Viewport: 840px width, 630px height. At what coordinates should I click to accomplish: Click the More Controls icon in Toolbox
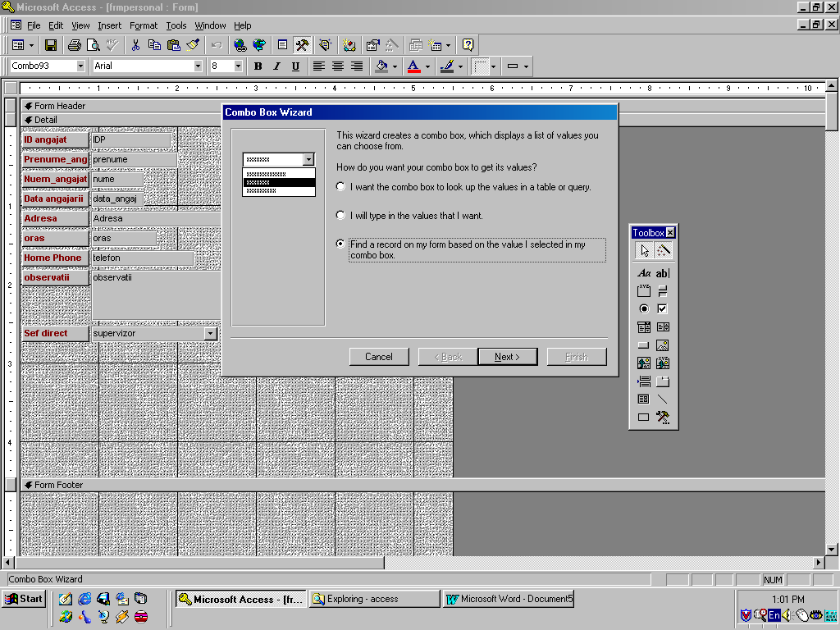(x=663, y=418)
